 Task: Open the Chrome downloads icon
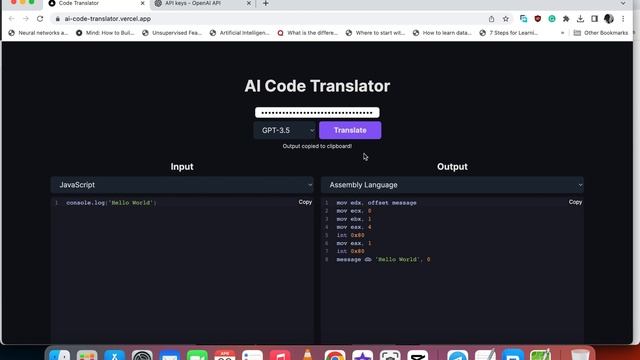[580, 19]
